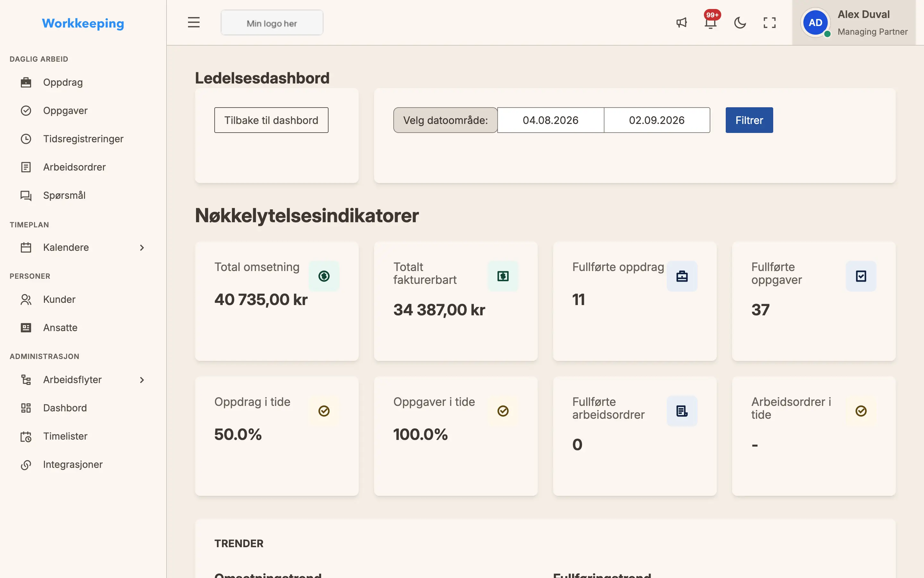Toggle the sidebar with hamburger menu icon

[x=193, y=22]
